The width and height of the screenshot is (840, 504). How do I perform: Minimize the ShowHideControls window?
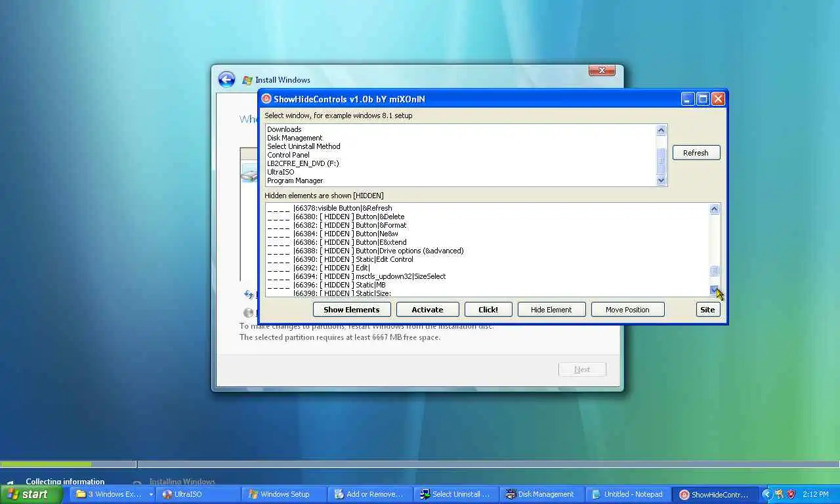click(x=687, y=99)
